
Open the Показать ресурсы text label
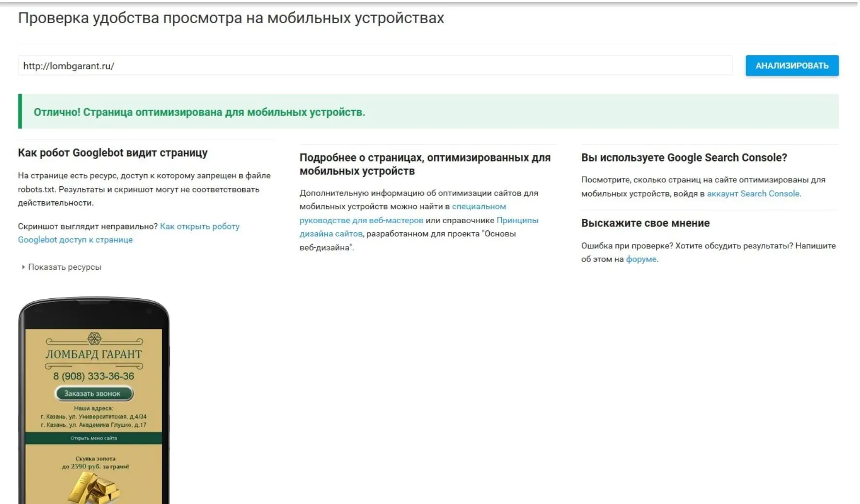[65, 267]
